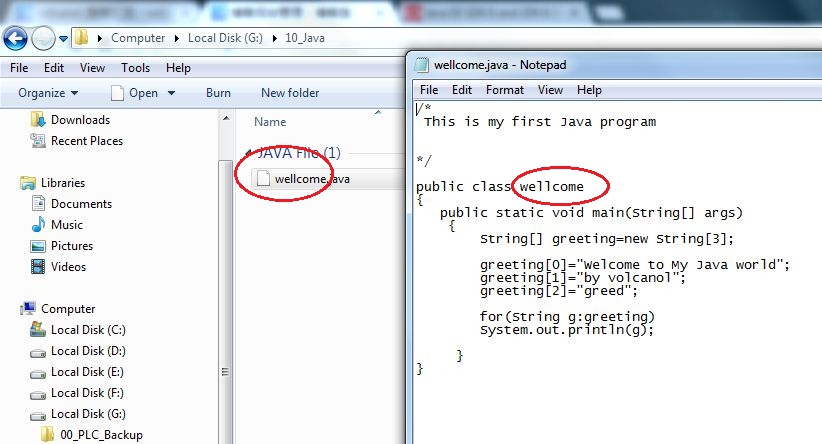
Task: Select Libraries in navigation pane
Action: pos(63,183)
